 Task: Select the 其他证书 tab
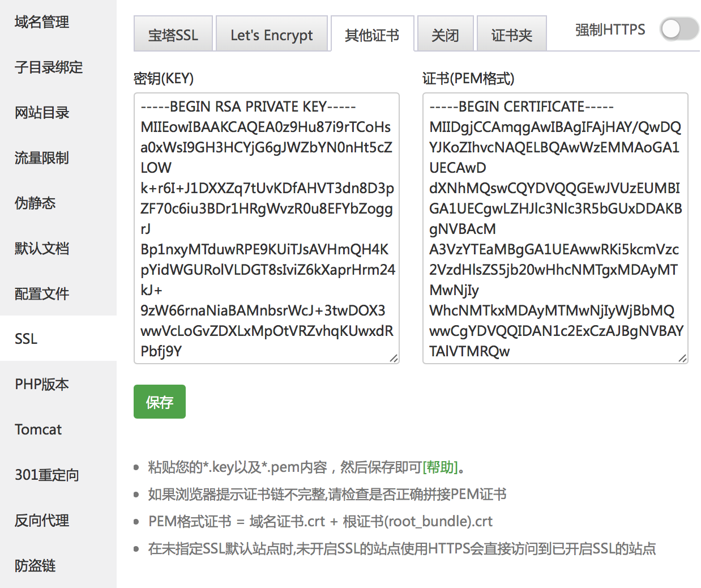click(372, 34)
